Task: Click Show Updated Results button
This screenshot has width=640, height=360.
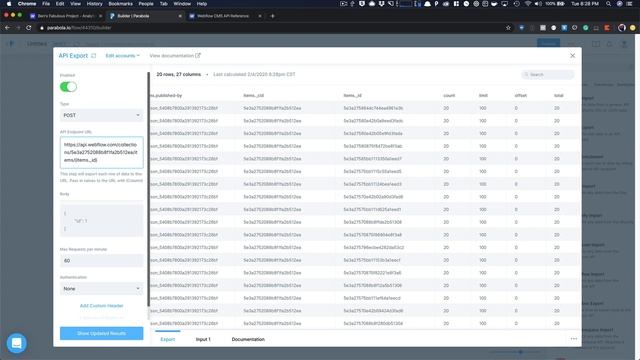Action: click(102, 333)
